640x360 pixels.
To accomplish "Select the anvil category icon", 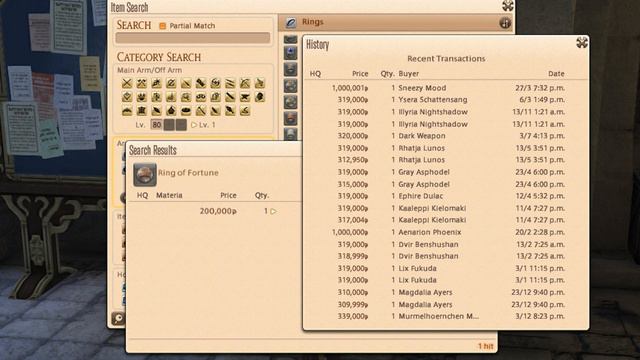I will [x=244, y=97].
